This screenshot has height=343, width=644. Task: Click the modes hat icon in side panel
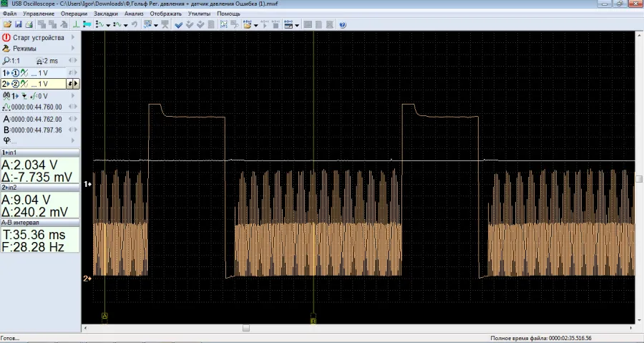(x=6, y=48)
